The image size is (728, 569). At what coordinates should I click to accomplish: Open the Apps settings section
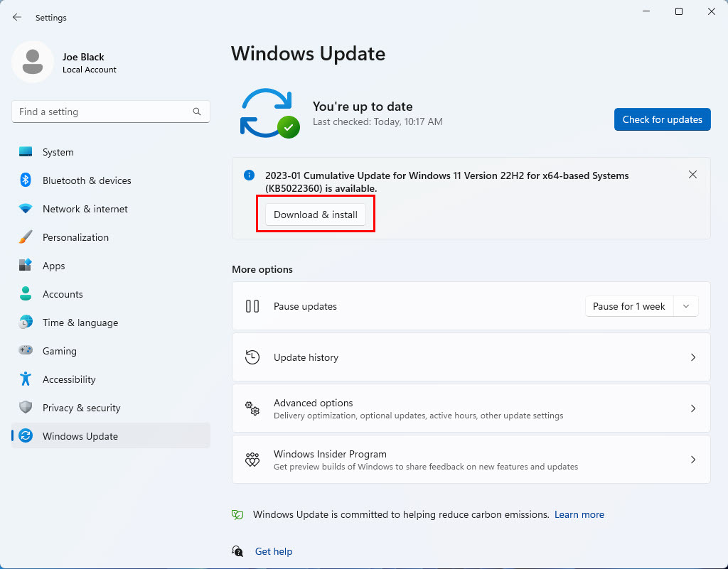click(x=54, y=266)
